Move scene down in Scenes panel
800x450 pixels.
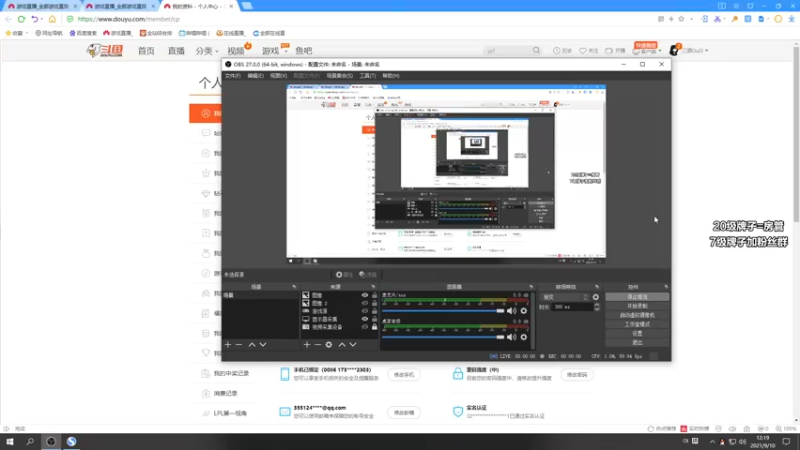pos(263,345)
